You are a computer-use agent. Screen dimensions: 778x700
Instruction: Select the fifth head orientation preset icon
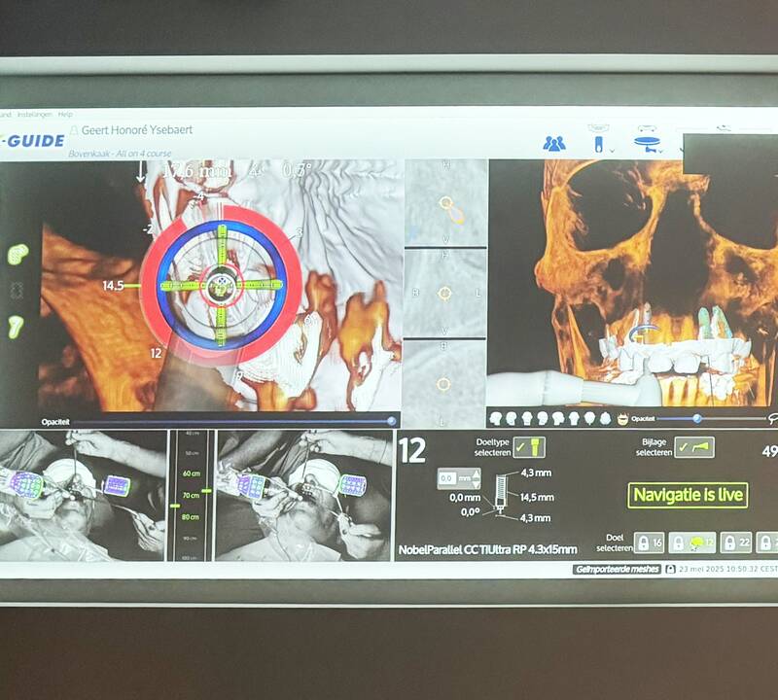[558, 419]
